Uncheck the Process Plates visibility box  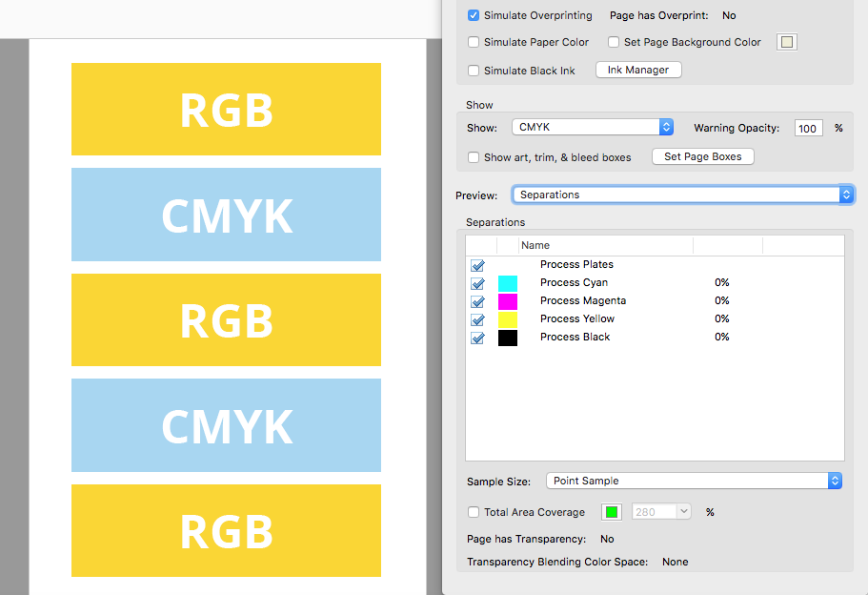click(x=477, y=264)
